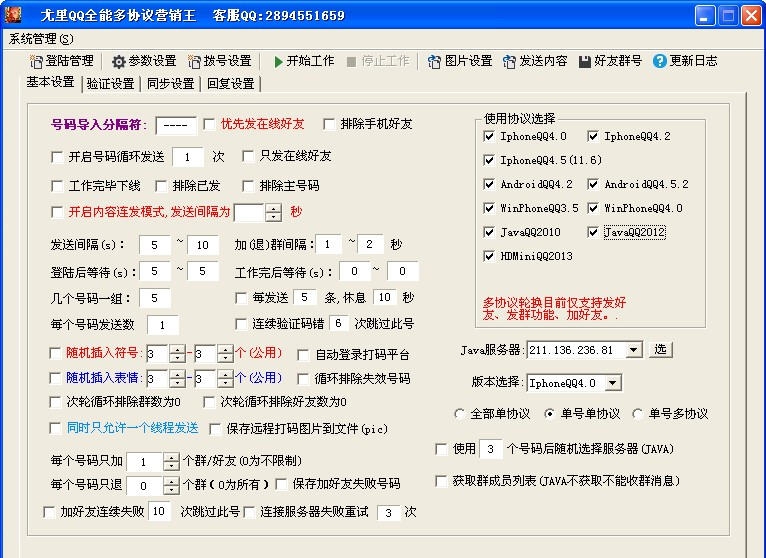Adjust second 随机插入符号 spinner
The image size is (766, 558).
pos(225,354)
